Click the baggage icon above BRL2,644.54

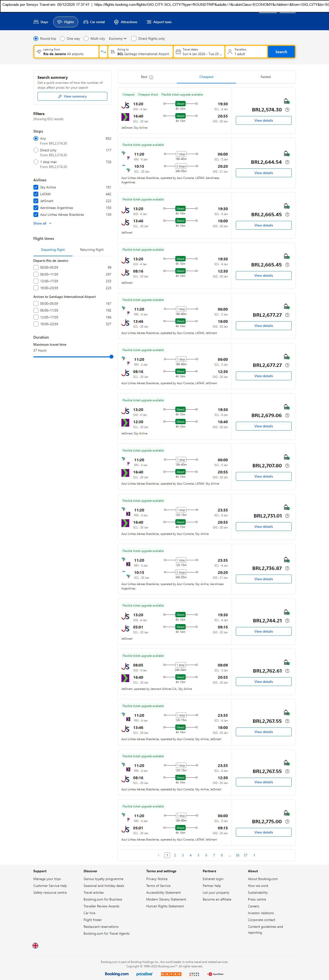286,154
